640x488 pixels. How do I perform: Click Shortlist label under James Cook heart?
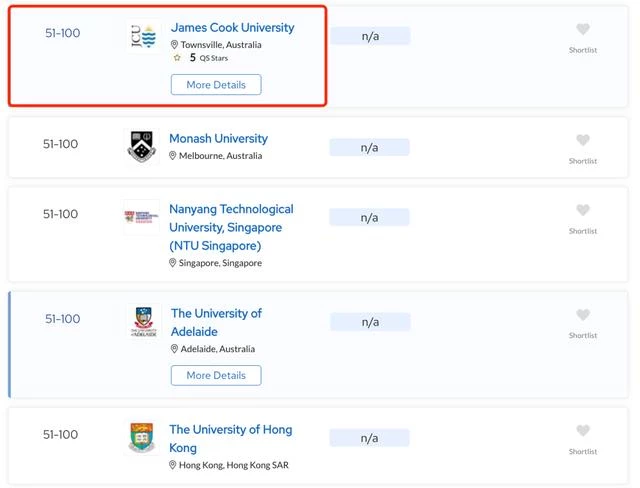[583, 50]
